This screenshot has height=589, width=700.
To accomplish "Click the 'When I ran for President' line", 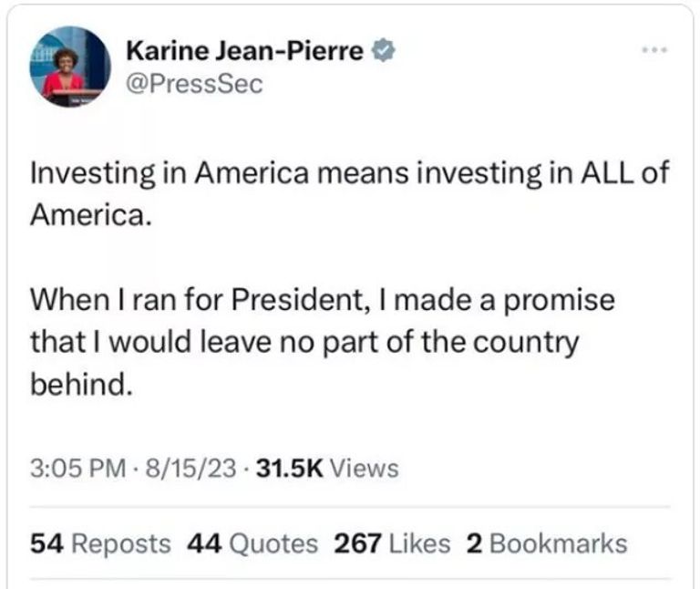I will (x=182, y=300).
